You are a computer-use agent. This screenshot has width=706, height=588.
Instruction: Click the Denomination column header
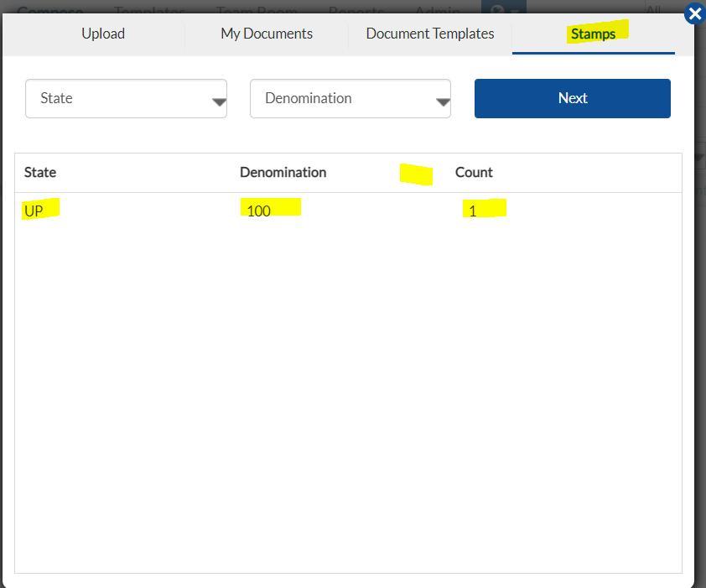[283, 172]
